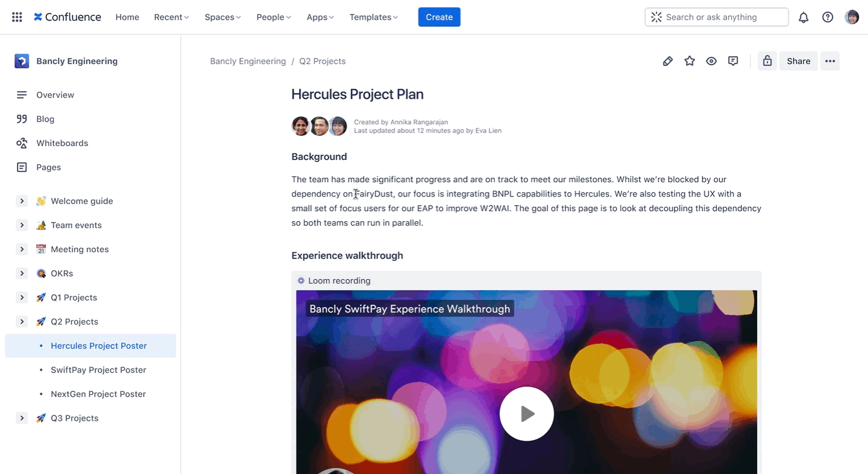This screenshot has width=868, height=474.
Task: Open page restrictions via the lock icon
Action: click(x=767, y=61)
